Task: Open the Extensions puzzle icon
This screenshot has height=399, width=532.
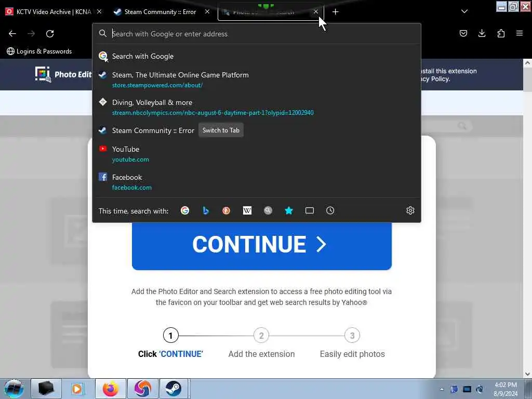Action: click(501, 33)
